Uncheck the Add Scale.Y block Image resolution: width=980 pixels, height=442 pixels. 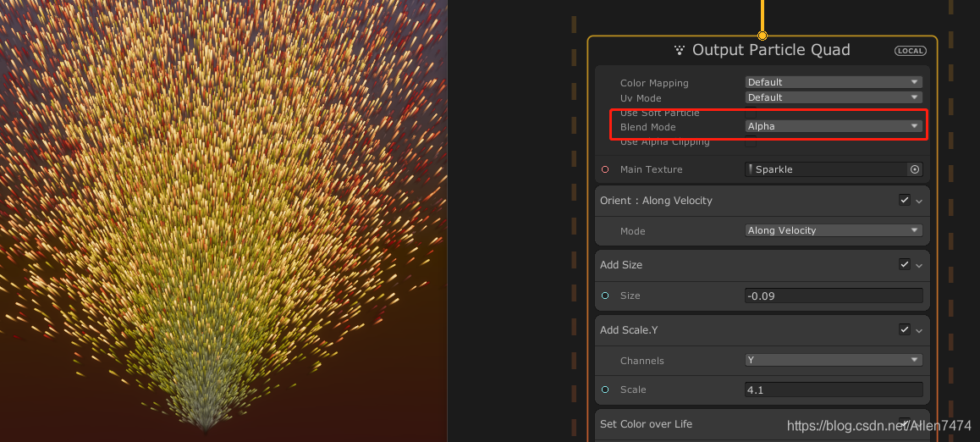point(905,329)
